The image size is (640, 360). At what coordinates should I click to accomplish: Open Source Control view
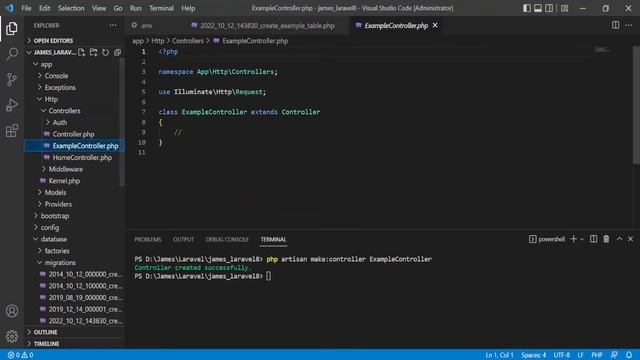12,79
